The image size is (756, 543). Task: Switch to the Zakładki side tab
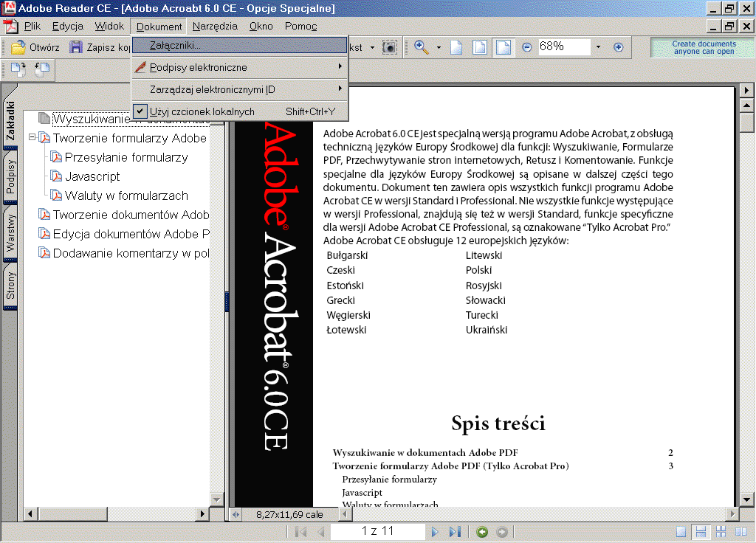(10, 120)
